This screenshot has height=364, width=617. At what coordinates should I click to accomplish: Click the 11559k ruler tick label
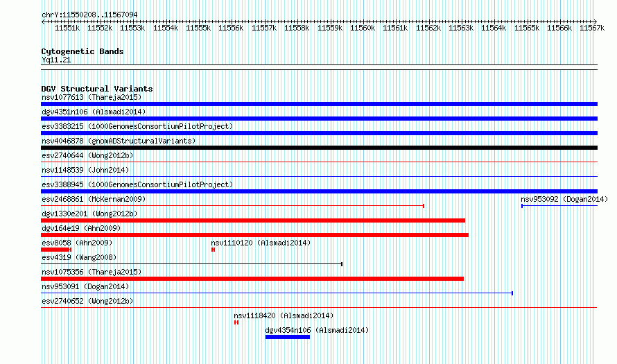coord(330,28)
